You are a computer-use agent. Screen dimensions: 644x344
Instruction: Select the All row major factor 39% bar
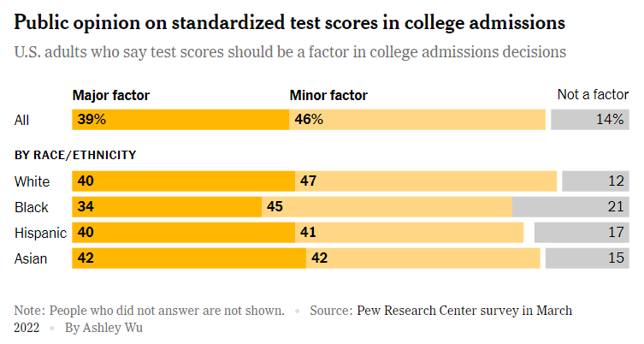(x=180, y=120)
